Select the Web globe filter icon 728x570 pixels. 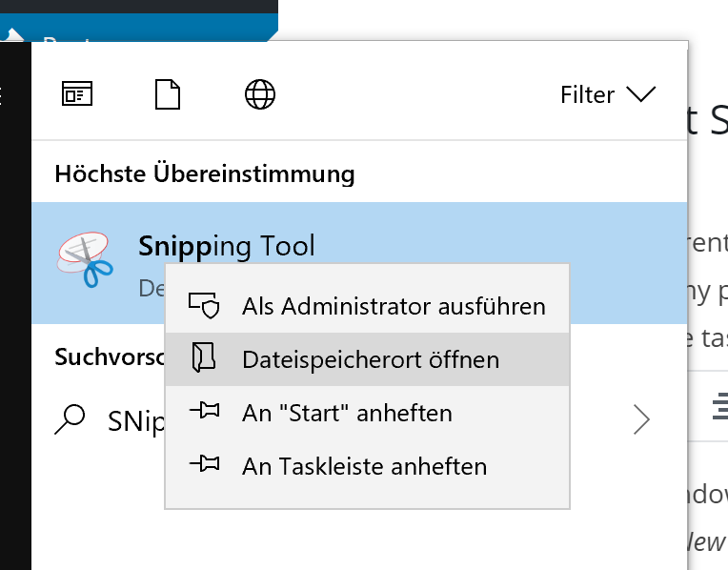click(260, 94)
